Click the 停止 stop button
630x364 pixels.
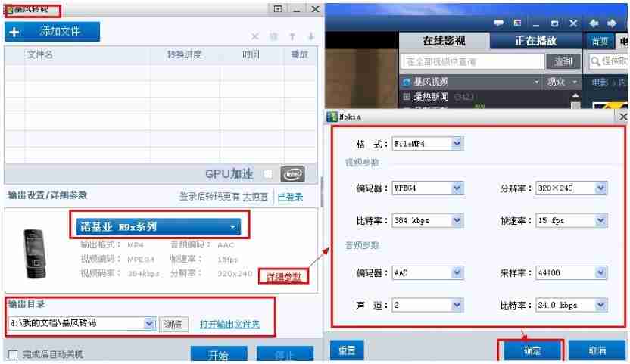point(285,354)
